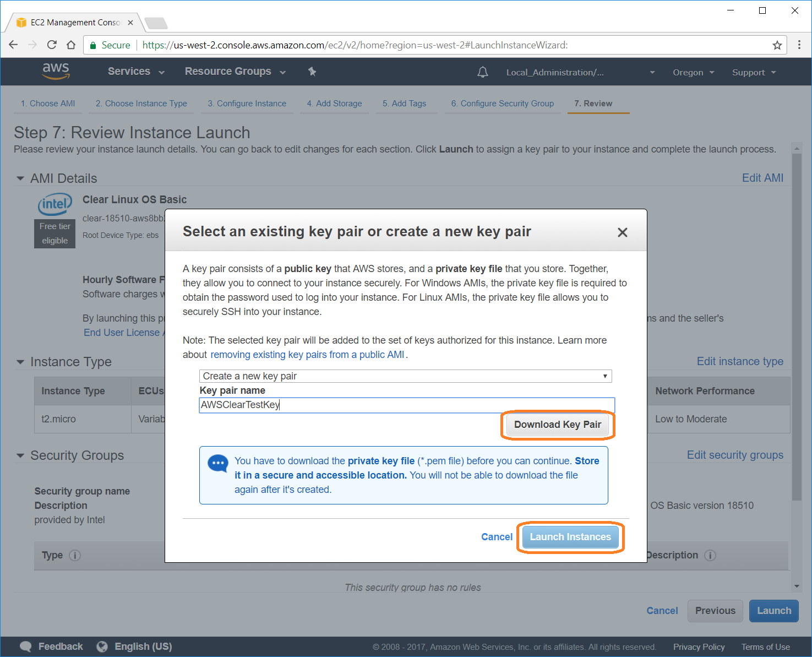Click the Network Performance column header
This screenshot has width=812, height=657.
pyautogui.click(x=719, y=391)
